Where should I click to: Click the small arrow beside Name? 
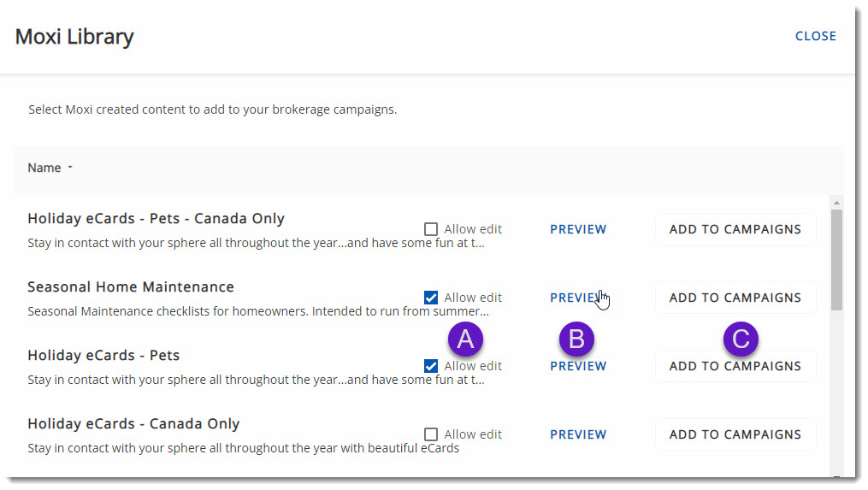[70, 168]
